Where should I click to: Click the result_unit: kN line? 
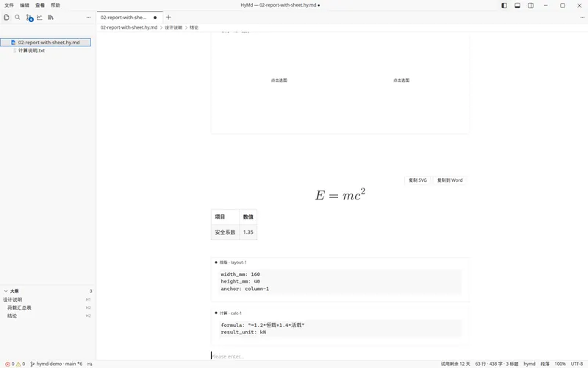[243, 333]
